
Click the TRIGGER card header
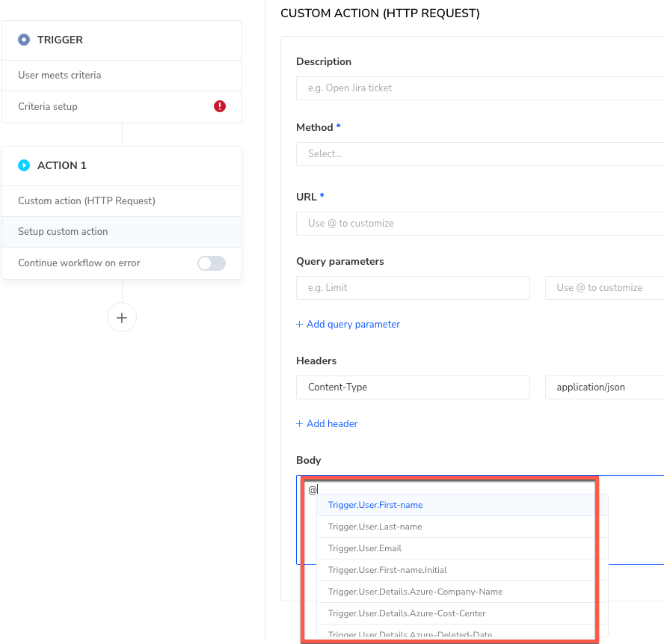pos(122,40)
